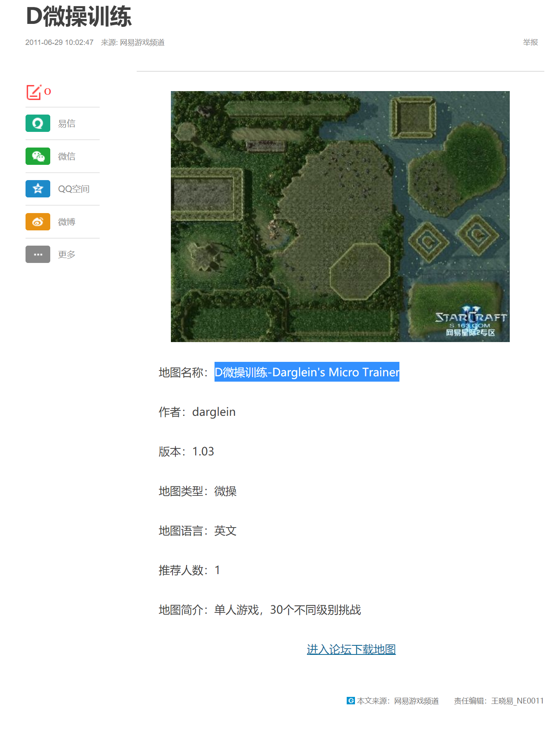This screenshot has height=741, width=560.
Task: Click the 微博 share label
Action: tap(67, 222)
